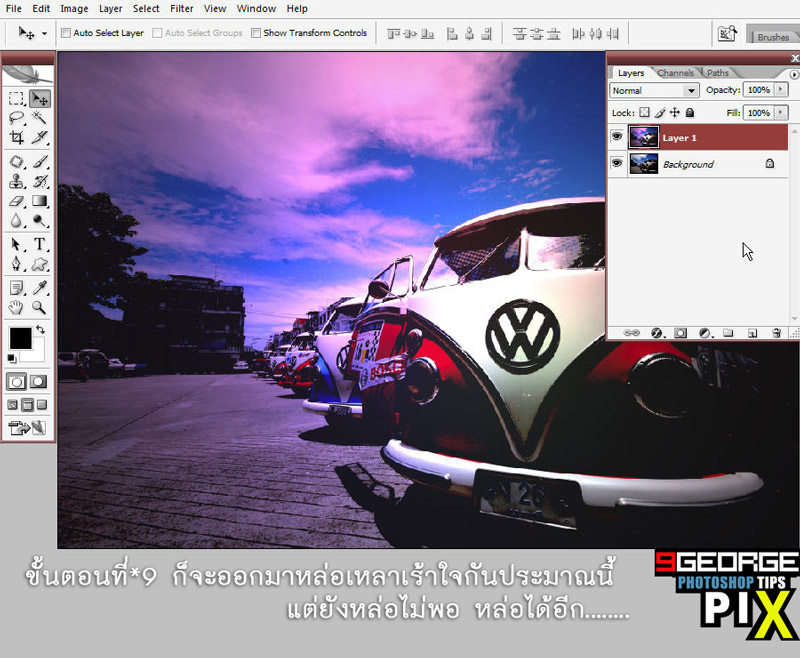Open the Window menu
The height and width of the screenshot is (658, 800).
pos(256,9)
